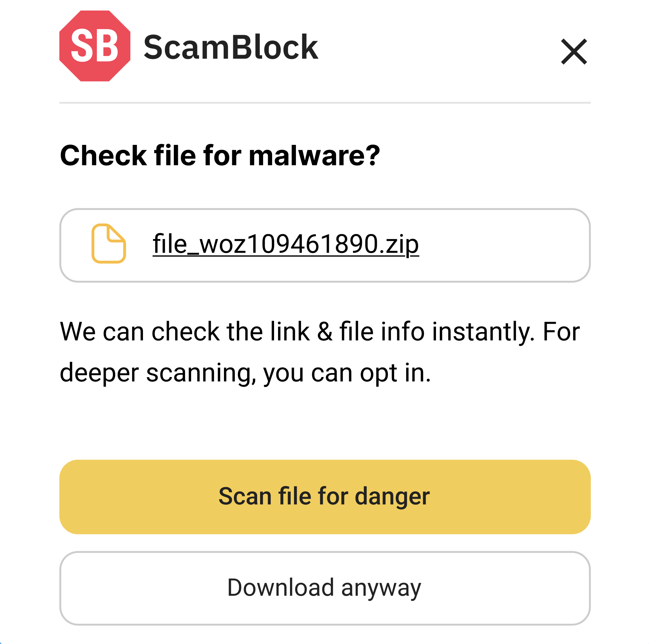Click the white letters 'SB' inside the logo
649x644 pixels.
coord(95,46)
